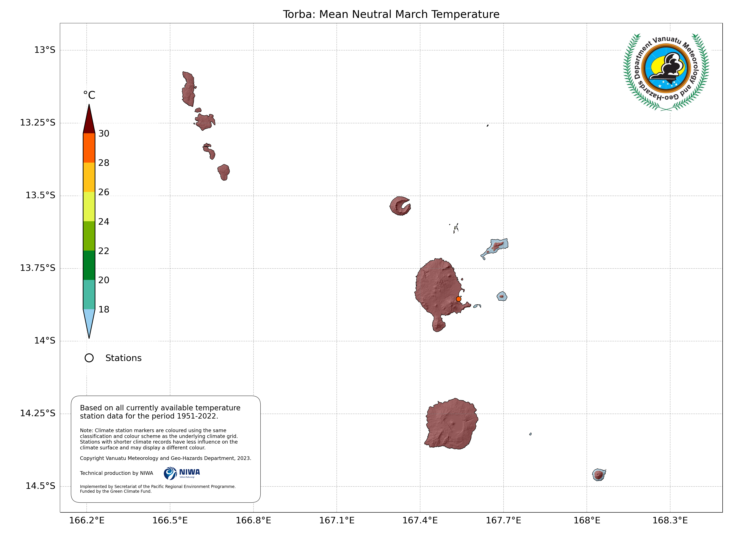
Task: Click the small island near 168°E
Action: 599,475
